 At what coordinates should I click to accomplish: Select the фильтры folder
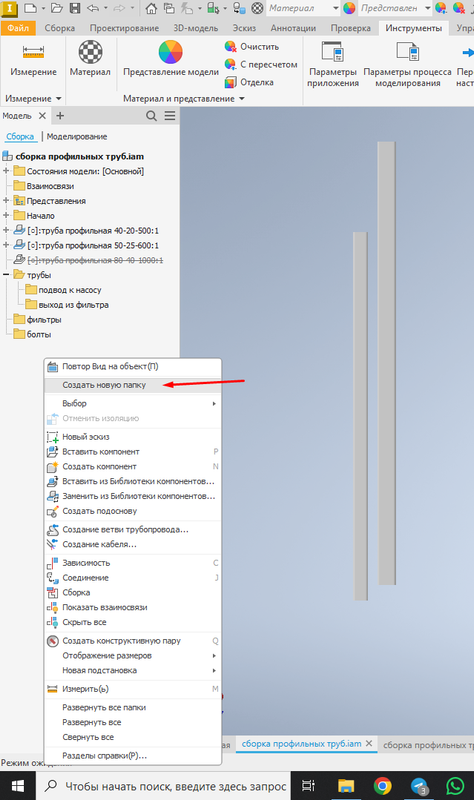(x=44, y=319)
